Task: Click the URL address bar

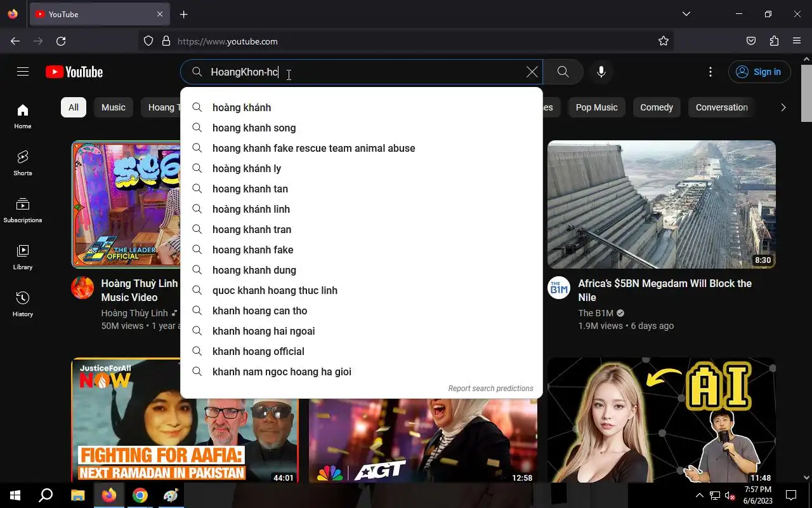Action: click(x=406, y=41)
